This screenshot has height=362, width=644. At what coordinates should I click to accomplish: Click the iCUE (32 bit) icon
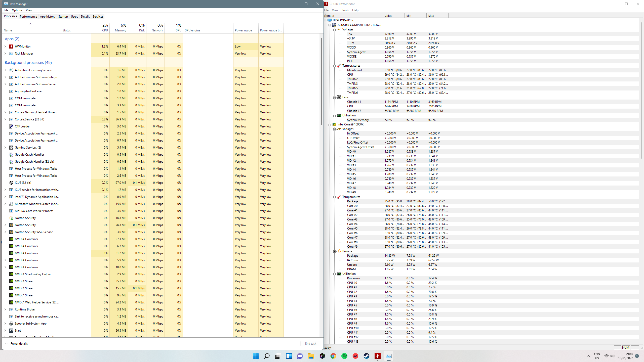coord(11,183)
